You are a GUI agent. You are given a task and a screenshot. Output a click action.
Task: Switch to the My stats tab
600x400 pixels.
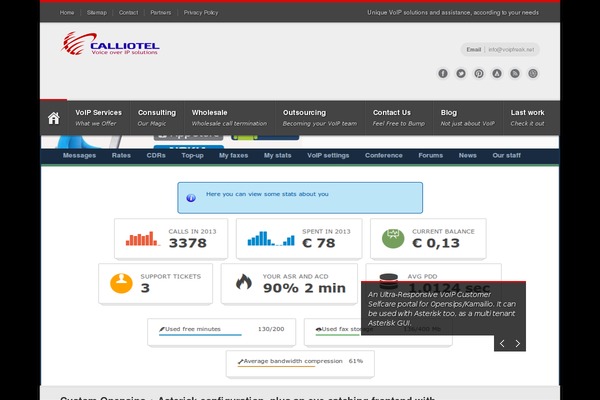point(277,155)
